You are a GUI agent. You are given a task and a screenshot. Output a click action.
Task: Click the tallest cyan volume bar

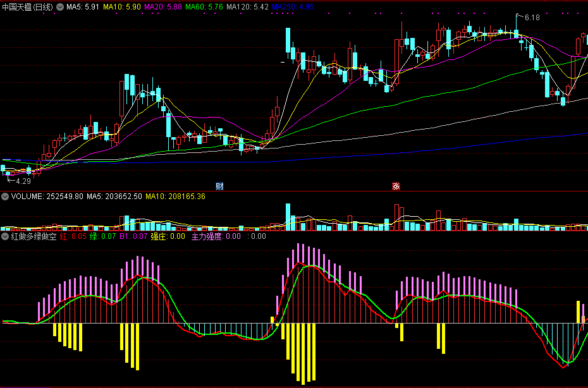(288, 217)
